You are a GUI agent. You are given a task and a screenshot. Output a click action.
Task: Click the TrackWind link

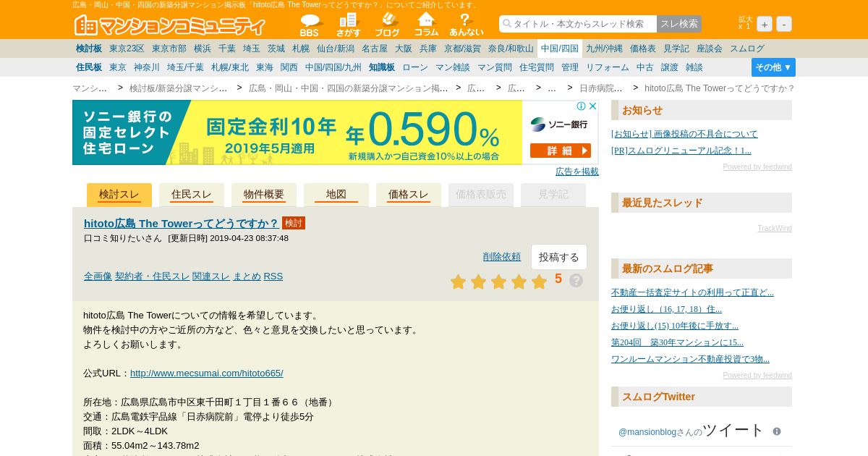[x=775, y=229]
